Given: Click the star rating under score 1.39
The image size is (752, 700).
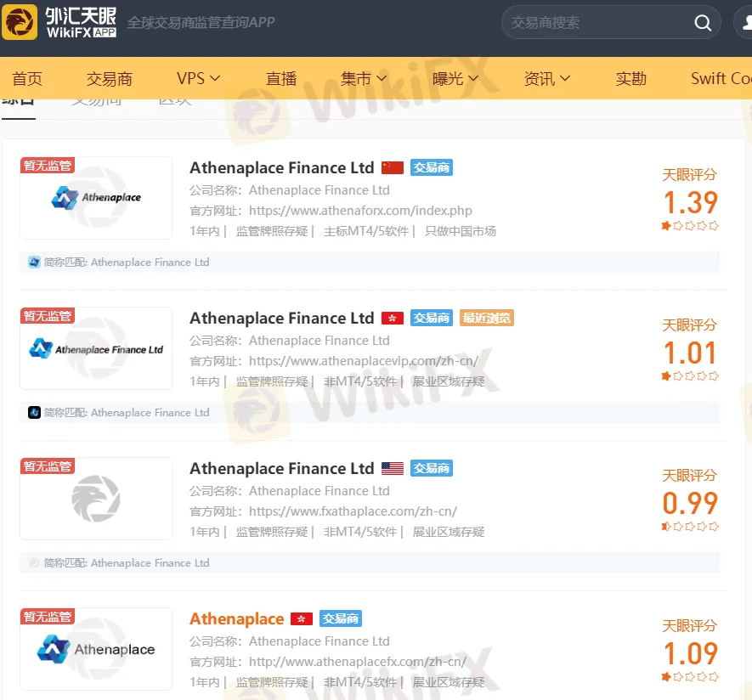Looking at the screenshot, I should coord(690,226).
